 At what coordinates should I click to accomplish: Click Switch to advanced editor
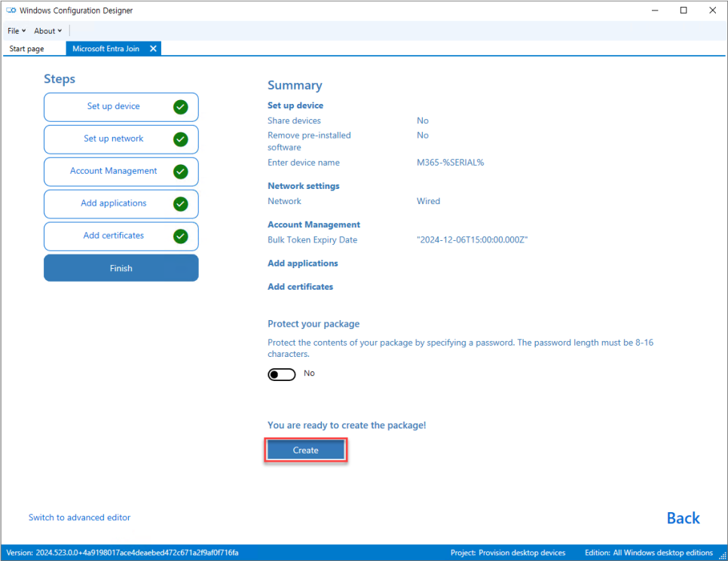coord(79,517)
